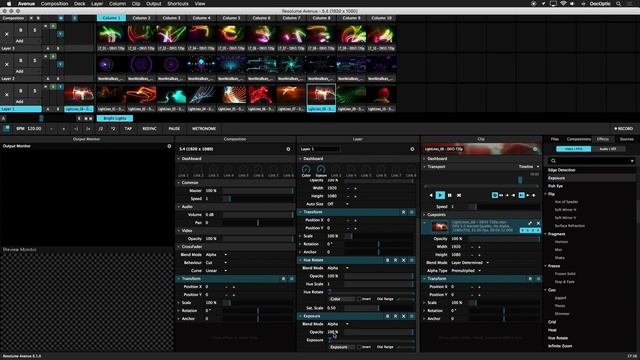Eject the clip from Layer 2
The width and height of the screenshot is (640, 360).
coord(7,64)
